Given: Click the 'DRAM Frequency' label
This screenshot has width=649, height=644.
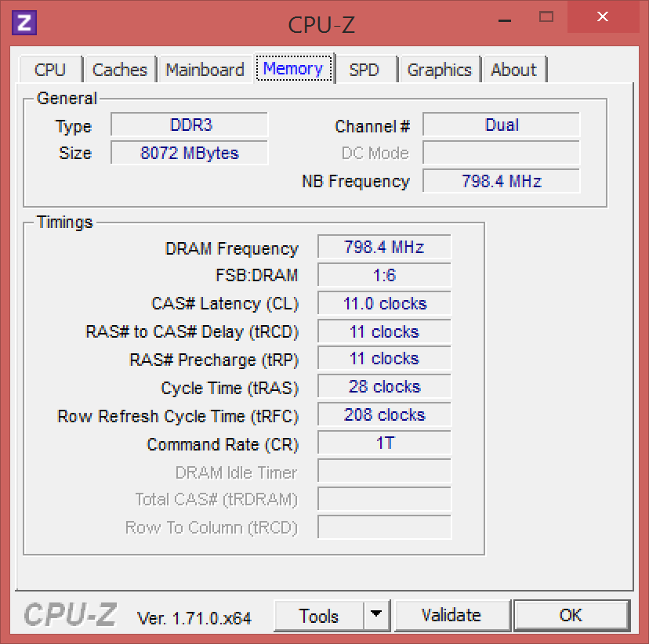Looking at the screenshot, I should [232, 248].
